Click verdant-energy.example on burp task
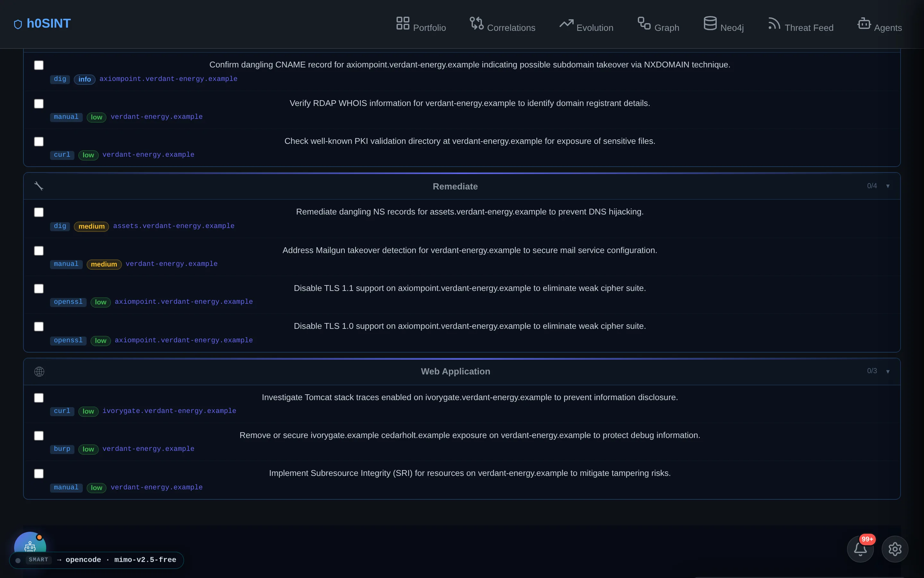This screenshot has width=924, height=578. click(148, 449)
